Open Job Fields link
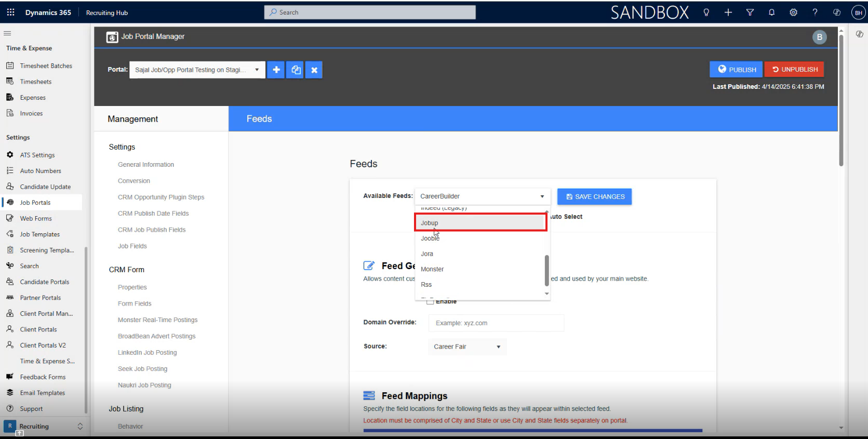Viewport: 868px width, 439px height. [x=132, y=246]
